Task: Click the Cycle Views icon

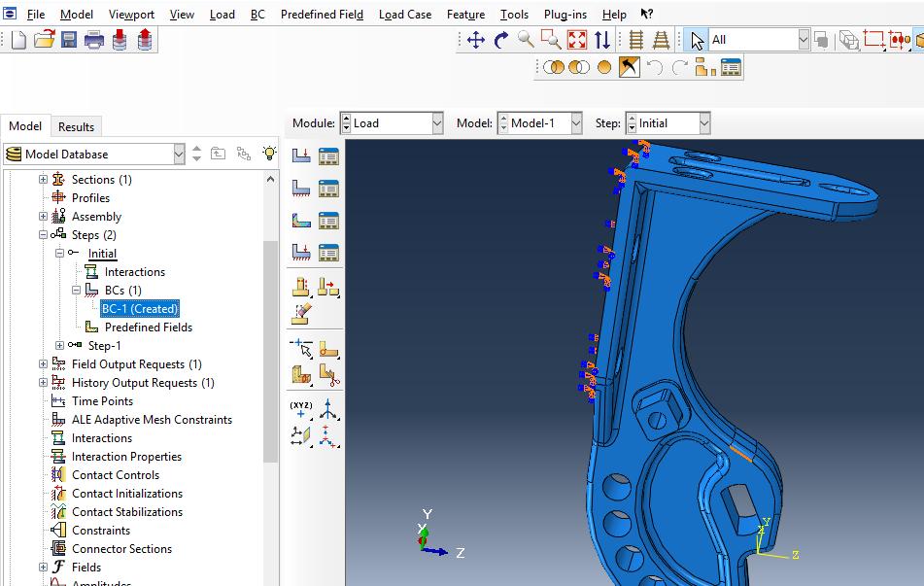Action: (602, 40)
